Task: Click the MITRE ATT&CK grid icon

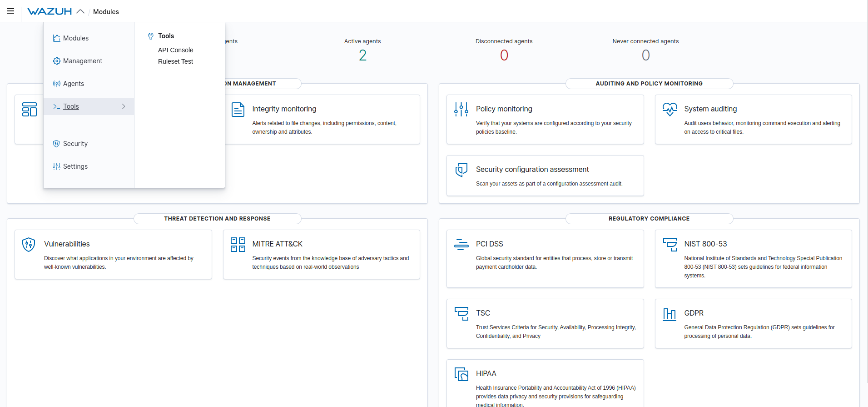Action: coord(238,244)
